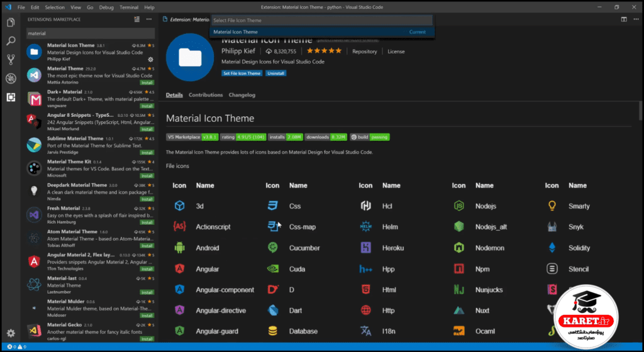This screenshot has height=352, width=644.
Task: Select Fresh Material extension in list
Action: click(90, 215)
